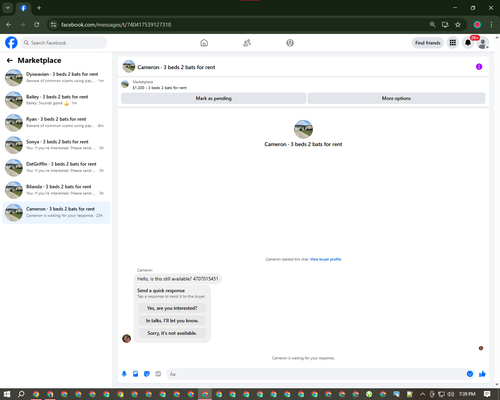Go back with the Marketplace back arrow

(10, 60)
